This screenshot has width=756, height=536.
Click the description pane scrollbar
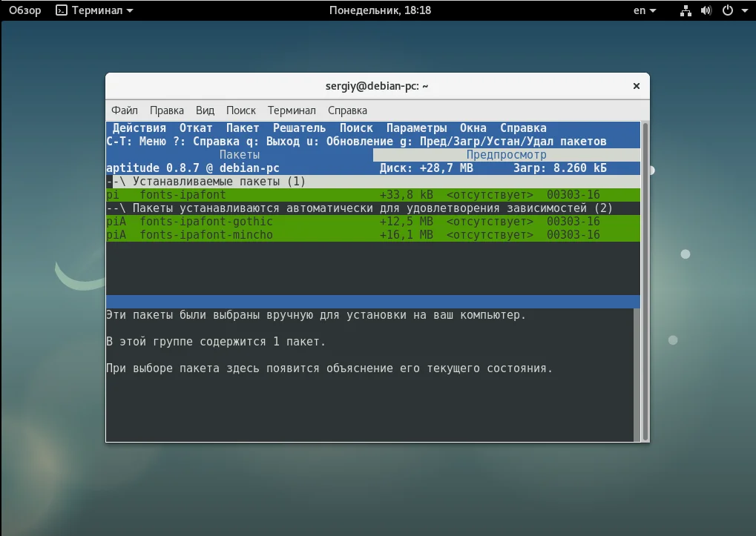637,374
